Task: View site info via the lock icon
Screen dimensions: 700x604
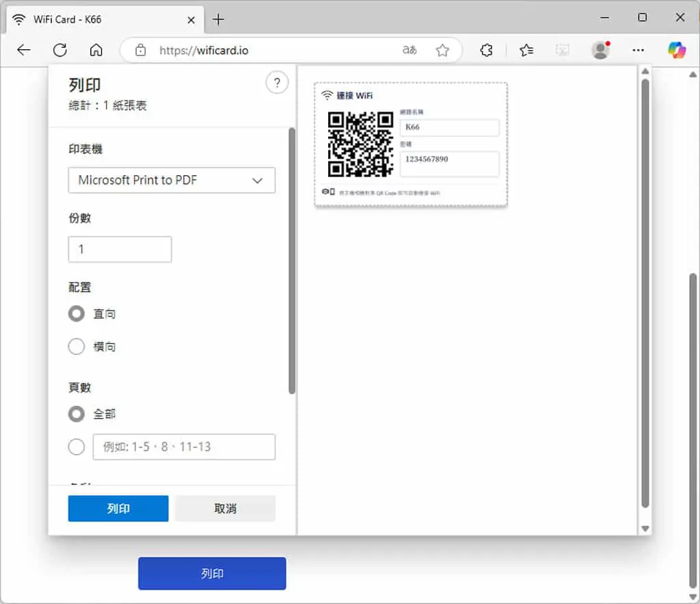Action: pyautogui.click(x=141, y=50)
